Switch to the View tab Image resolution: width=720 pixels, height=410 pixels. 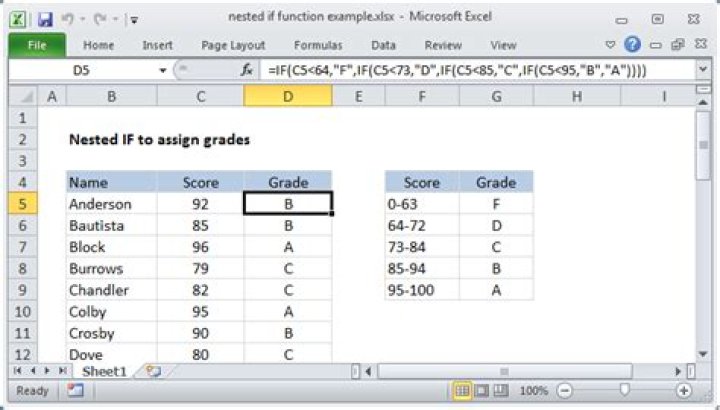(x=503, y=45)
